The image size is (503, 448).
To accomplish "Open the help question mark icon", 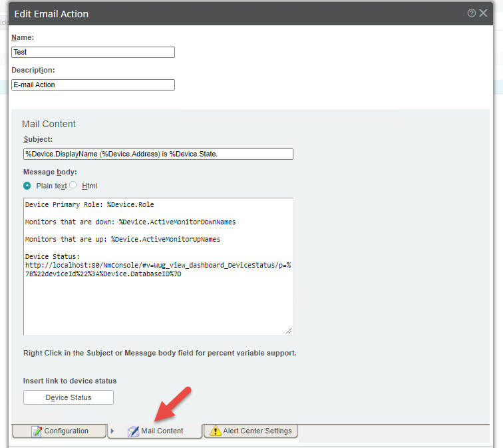I will 471,13.
